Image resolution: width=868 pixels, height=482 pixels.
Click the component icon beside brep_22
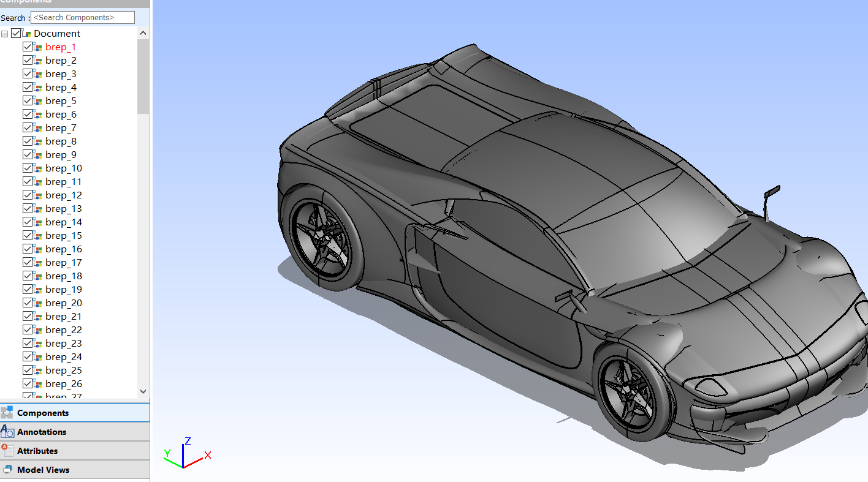pyautogui.click(x=38, y=329)
